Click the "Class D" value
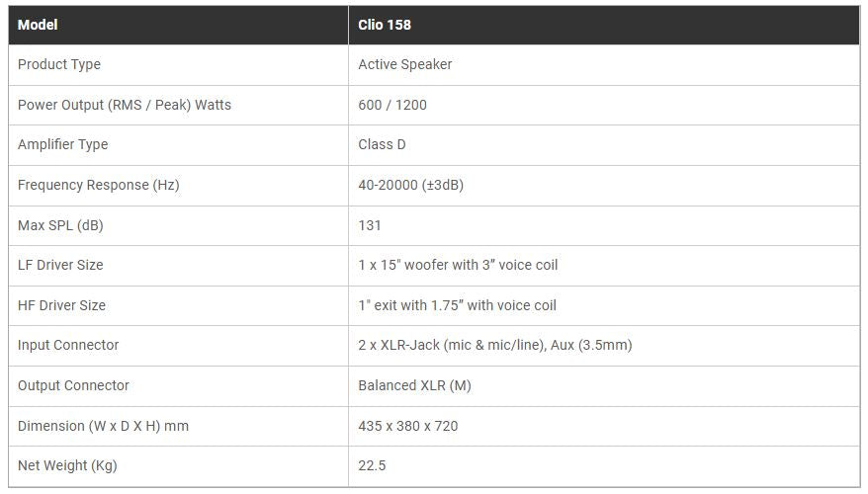This screenshot has width=868, height=494. tap(382, 144)
